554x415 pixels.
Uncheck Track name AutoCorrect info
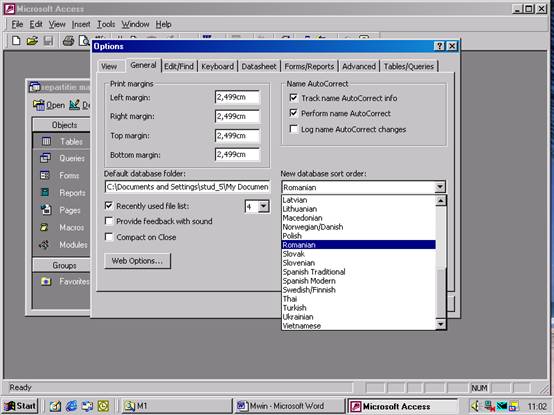point(293,97)
